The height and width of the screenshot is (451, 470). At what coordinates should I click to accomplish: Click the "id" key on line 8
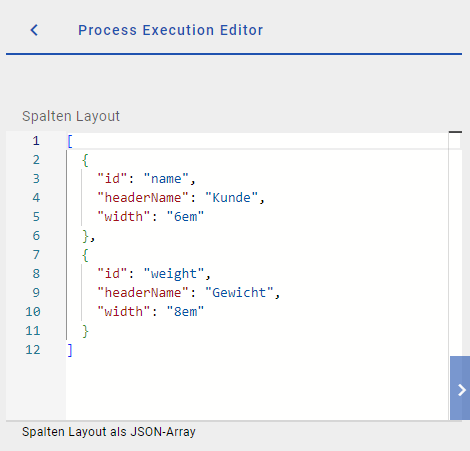coord(112,274)
